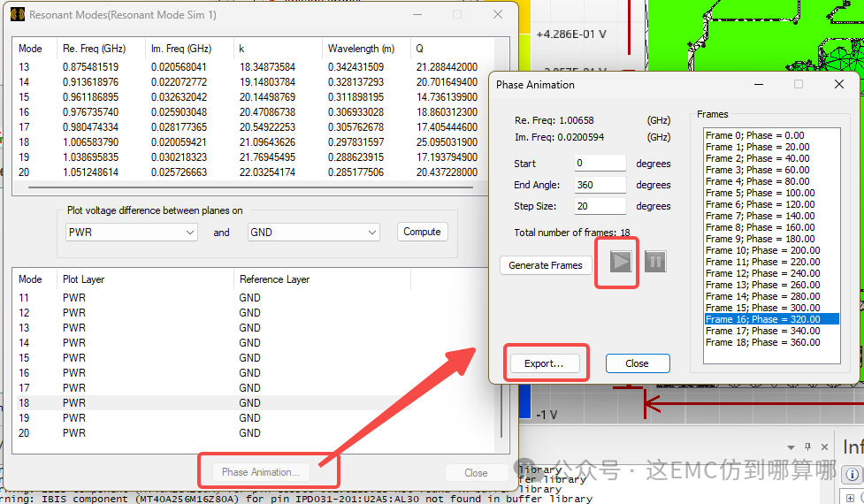This screenshot has width=864, height=504.
Task: Select mode 11 PWR row in lower list
Action: pyautogui.click(x=213, y=298)
